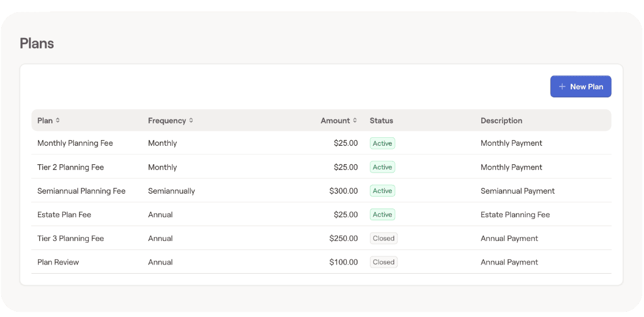Screen dimensions: 644x317
Task: Click the Description column header
Action: click(501, 120)
